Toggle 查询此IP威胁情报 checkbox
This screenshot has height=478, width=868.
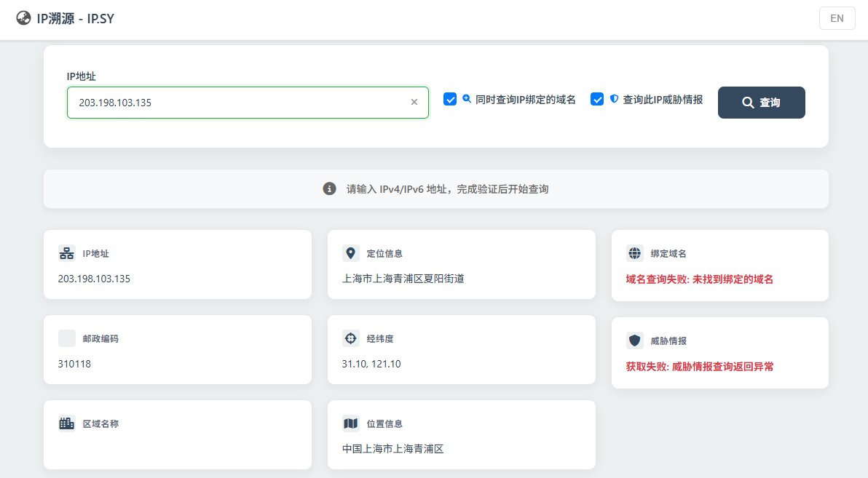pyautogui.click(x=597, y=99)
